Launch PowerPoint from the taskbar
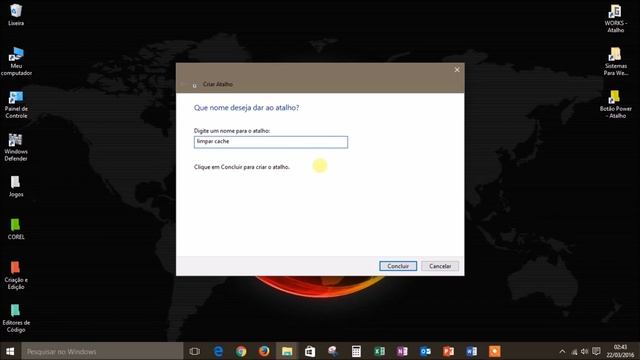 [448, 351]
